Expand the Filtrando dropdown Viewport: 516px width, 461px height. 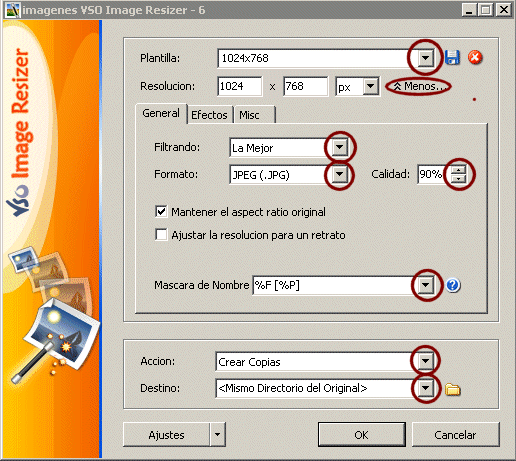(339, 147)
